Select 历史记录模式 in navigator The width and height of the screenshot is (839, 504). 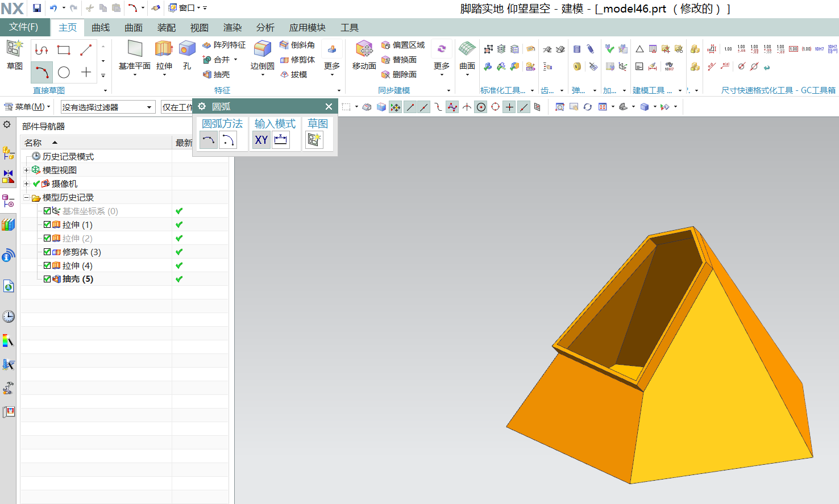pyautogui.click(x=68, y=156)
